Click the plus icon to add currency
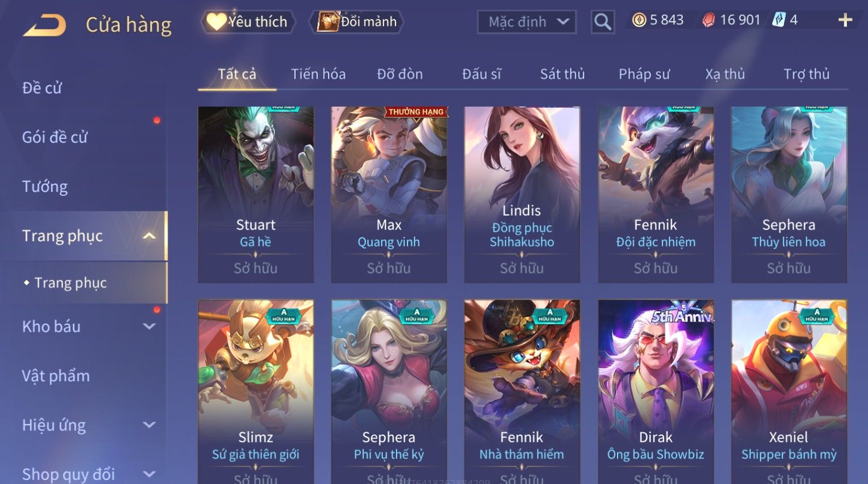The image size is (868, 484). (x=845, y=21)
